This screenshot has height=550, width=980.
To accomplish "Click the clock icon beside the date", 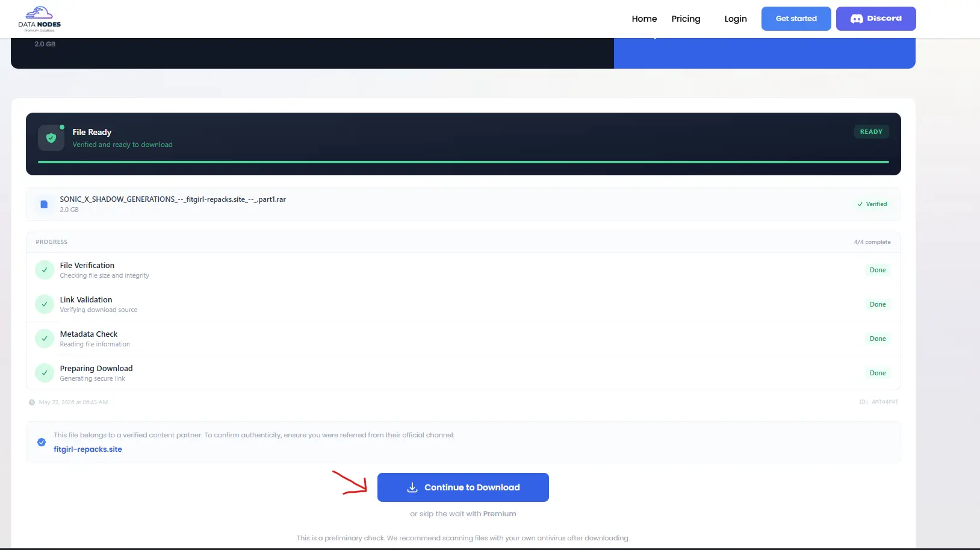I will click(x=32, y=402).
